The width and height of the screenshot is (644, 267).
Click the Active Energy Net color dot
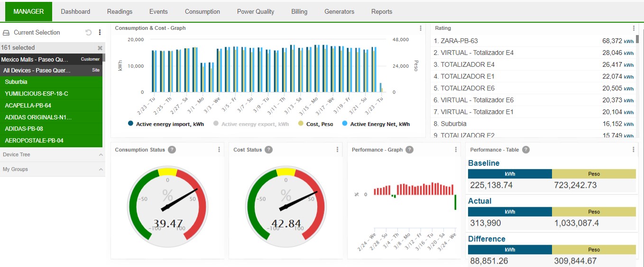click(x=345, y=124)
